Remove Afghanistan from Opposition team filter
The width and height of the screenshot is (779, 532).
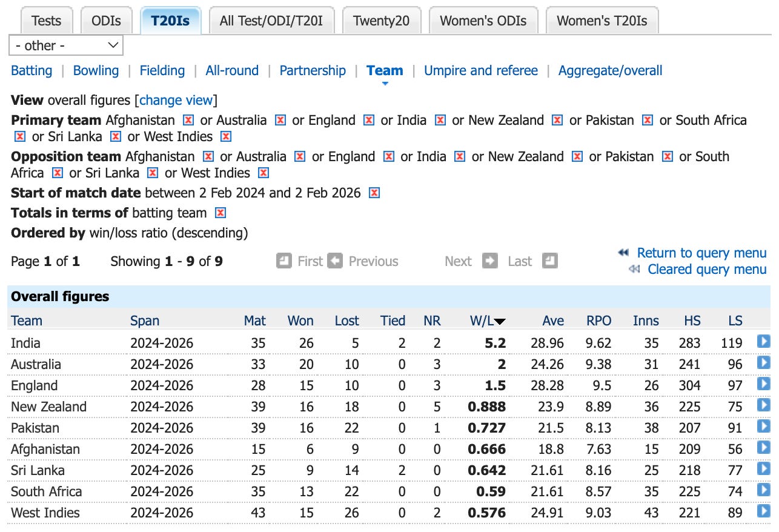click(208, 156)
